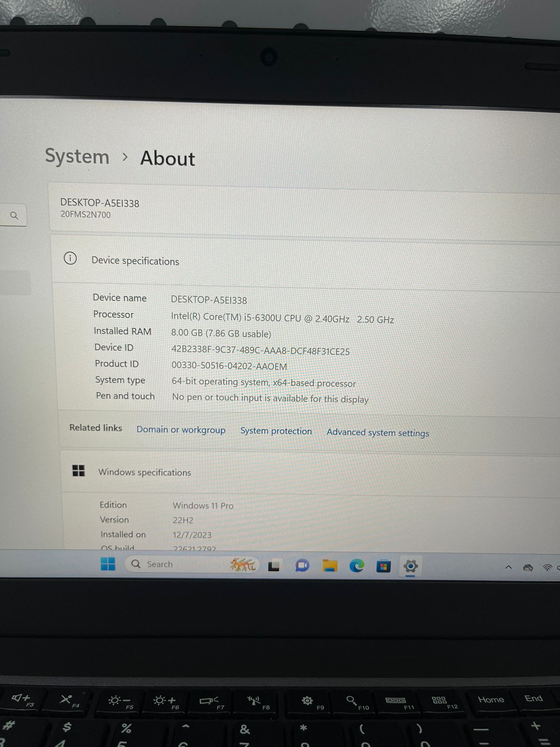
Task: Show hidden system tray icons
Action: [508, 567]
